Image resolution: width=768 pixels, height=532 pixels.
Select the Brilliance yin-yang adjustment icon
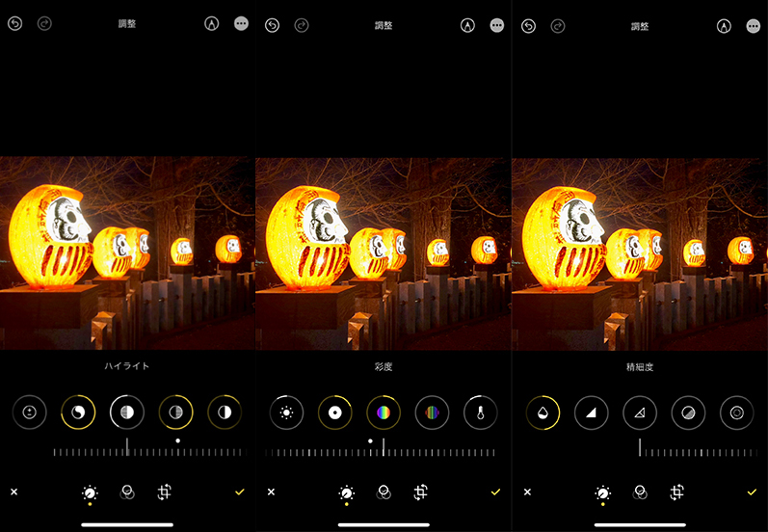(x=78, y=412)
